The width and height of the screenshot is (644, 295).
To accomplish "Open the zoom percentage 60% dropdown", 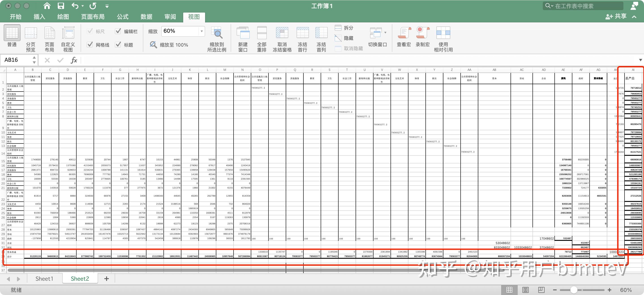I will [x=202, y=31].
